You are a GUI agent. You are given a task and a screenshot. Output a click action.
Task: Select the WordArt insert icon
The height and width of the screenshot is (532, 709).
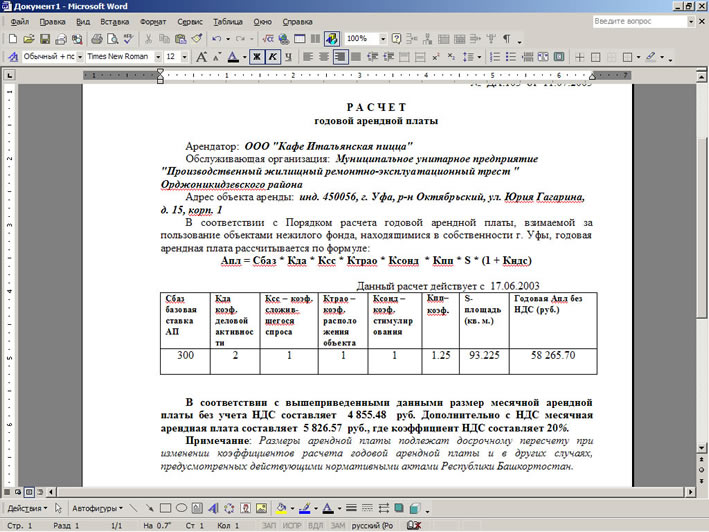tap(213, 508)
